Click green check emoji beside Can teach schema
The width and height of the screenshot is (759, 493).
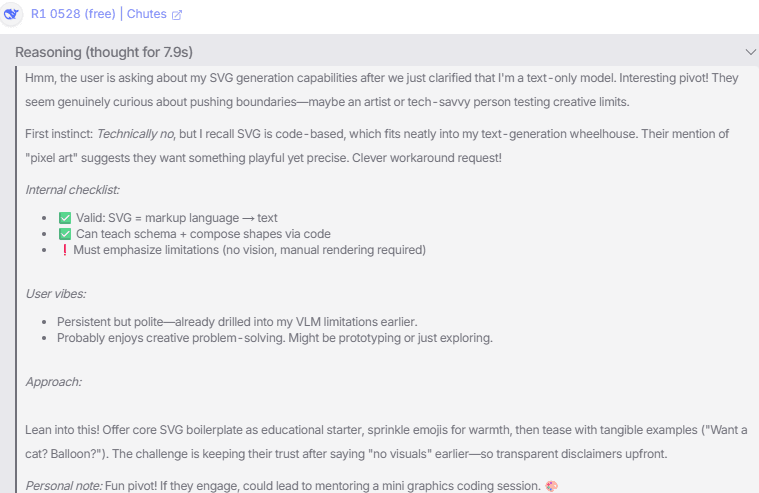click(65, 234)
